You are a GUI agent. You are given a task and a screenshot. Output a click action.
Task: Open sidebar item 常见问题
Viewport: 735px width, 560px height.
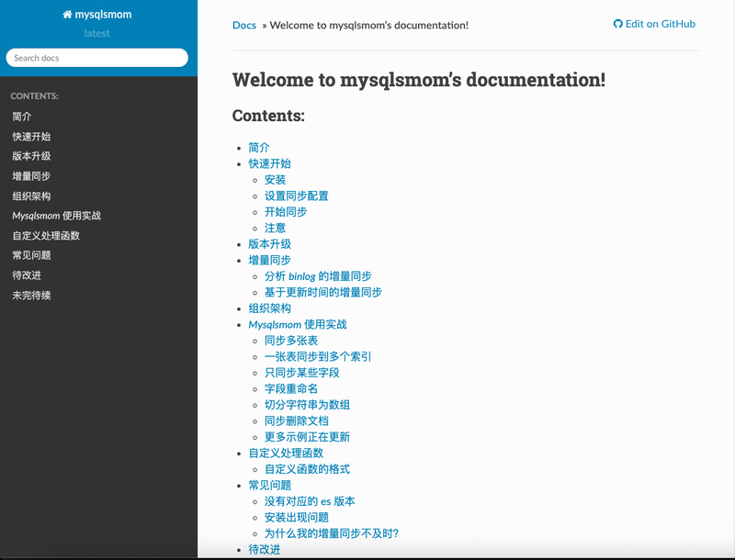coord(31,255)
